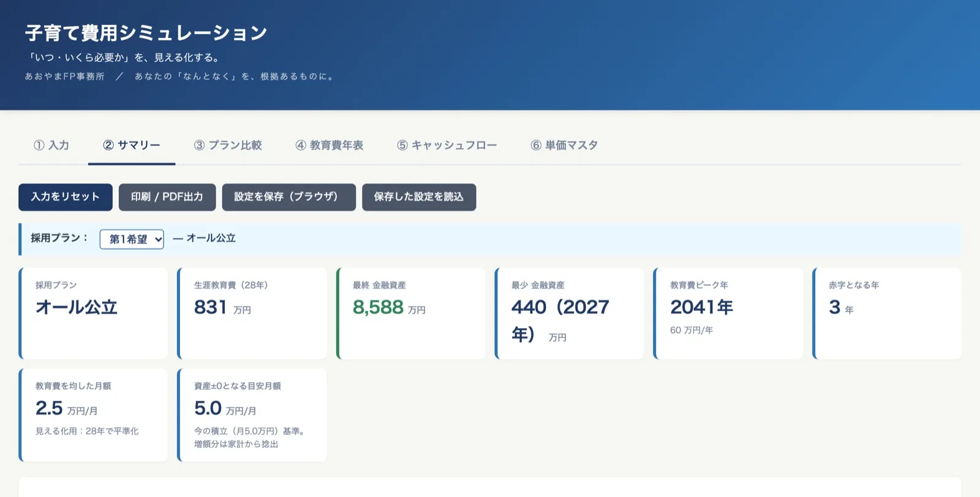
Task: Select the ② サマリー tab
Action: 132,145
